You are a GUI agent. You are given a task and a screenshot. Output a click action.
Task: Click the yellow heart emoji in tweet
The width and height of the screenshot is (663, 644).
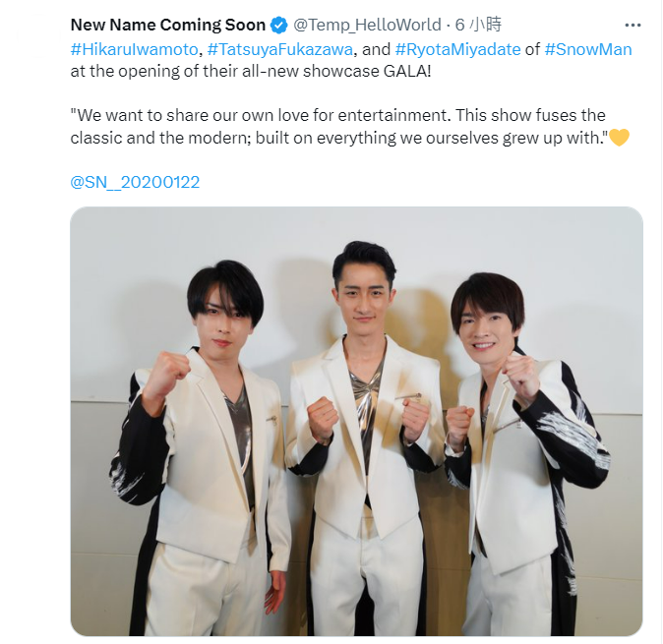coord(620,138)
